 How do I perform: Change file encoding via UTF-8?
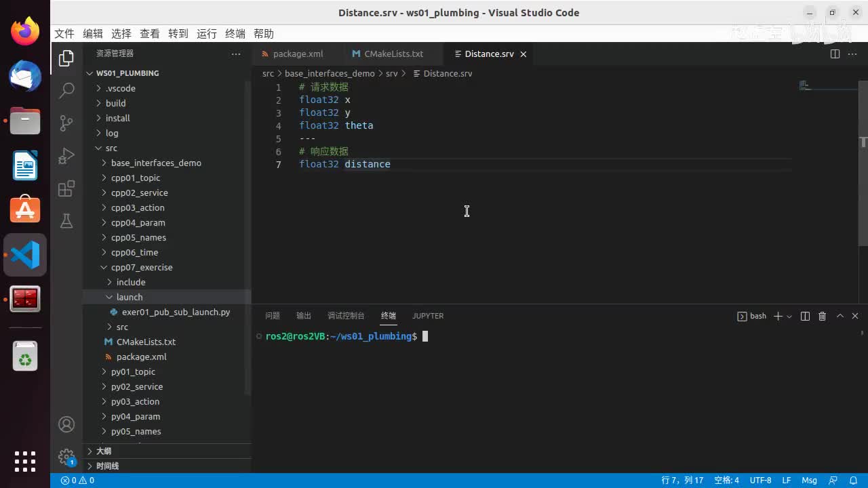coord(760,481)
